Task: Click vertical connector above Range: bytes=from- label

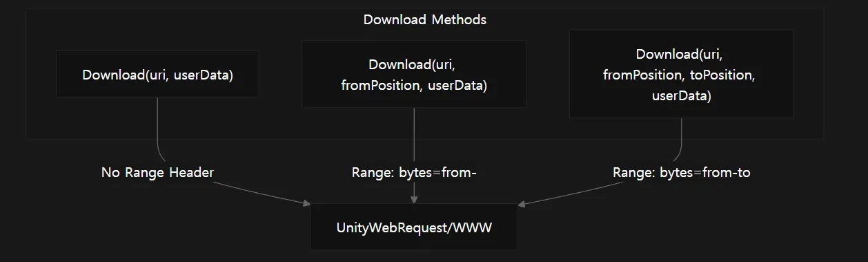Action: point(414,136)
